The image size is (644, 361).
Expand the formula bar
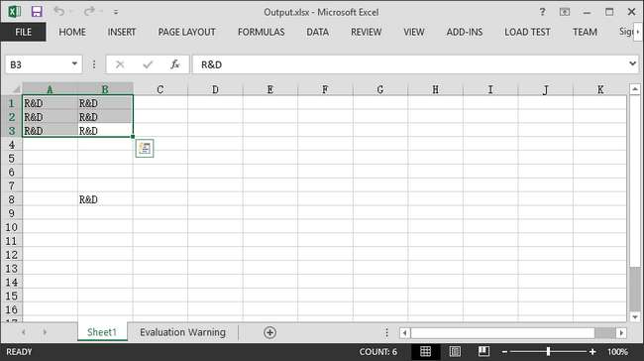click(632, 63)
